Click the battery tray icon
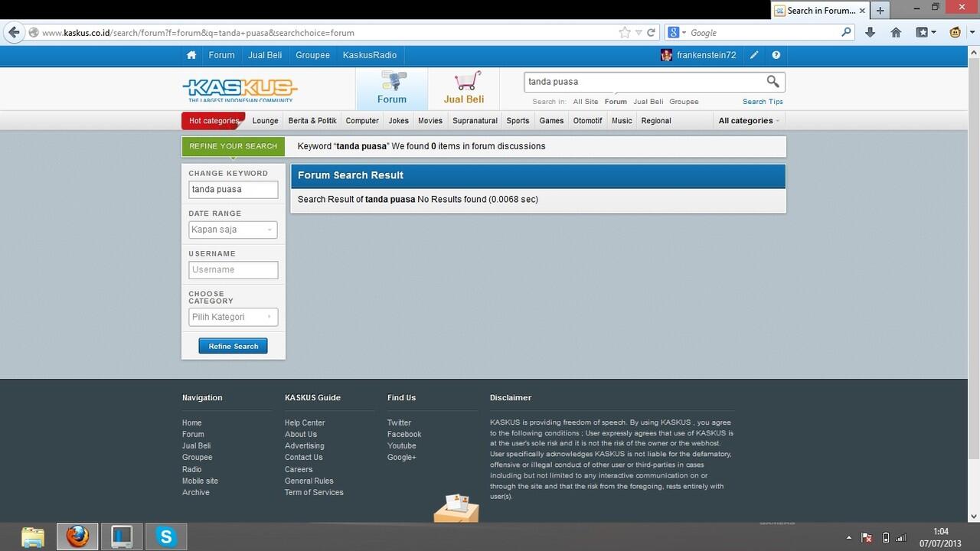This screenshot has width=980, height=551. [x=886, y=537]
